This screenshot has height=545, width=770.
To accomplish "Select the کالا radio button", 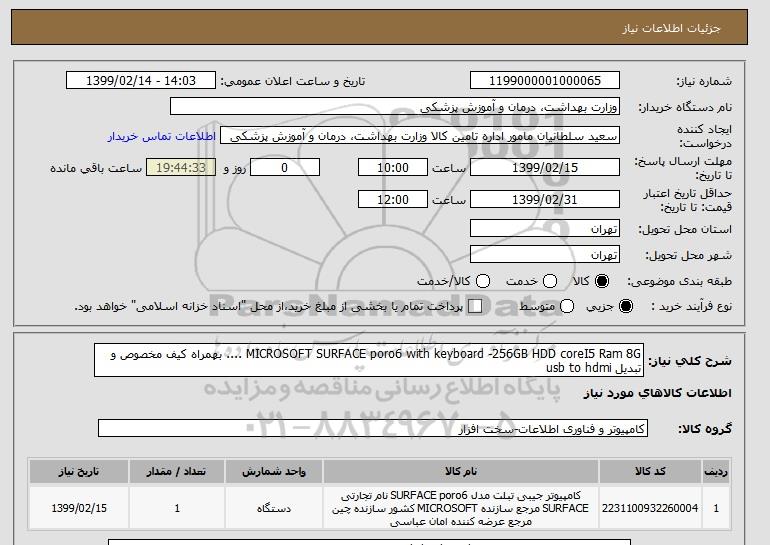I will (x=601, y=281).
